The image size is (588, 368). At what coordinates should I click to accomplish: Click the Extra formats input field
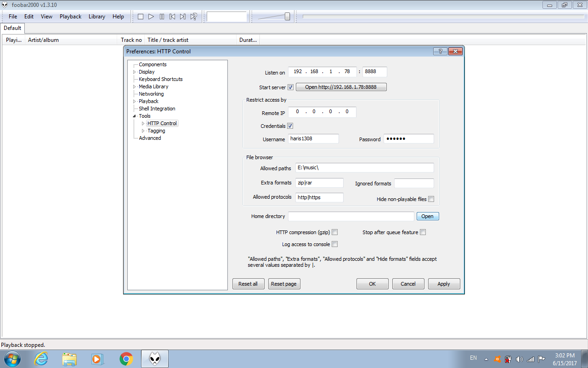pos(320,183)
